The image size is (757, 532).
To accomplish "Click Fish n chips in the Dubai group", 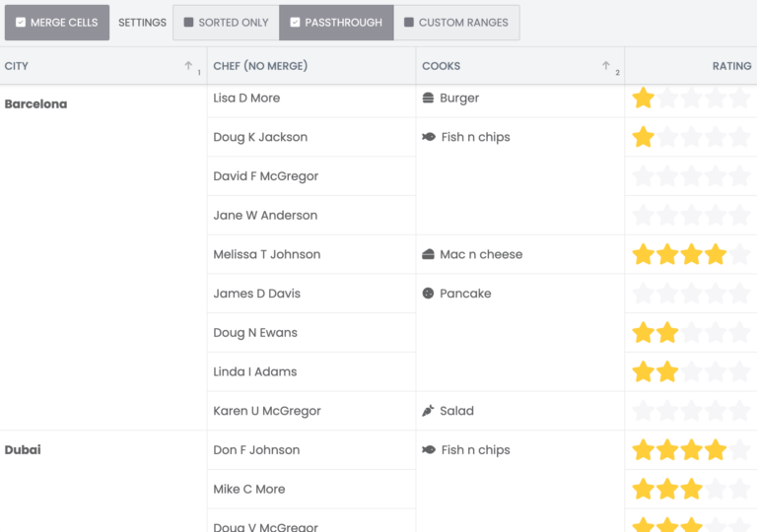I will (475, 450).
